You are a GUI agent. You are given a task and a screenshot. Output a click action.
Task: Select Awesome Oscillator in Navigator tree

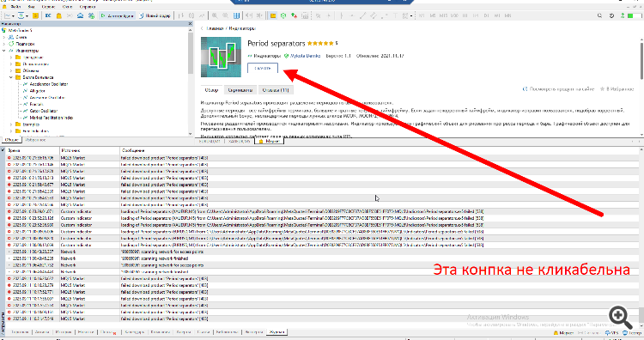click(x=47, y=97)
